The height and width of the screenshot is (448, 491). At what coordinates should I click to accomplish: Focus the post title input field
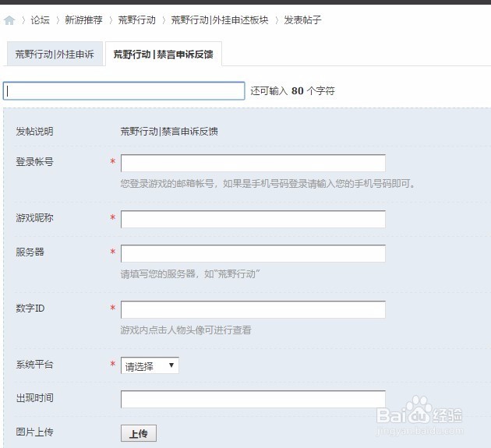[x=124, y=91]
